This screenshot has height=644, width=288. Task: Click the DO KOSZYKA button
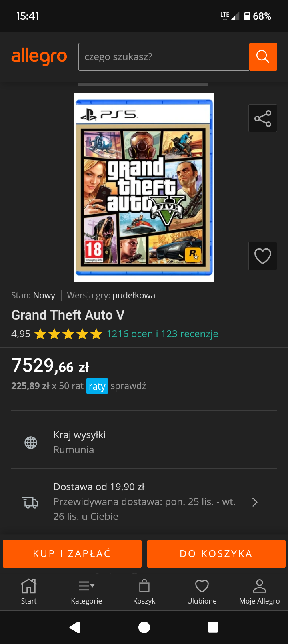pyautogui.click(x=216, y=554)
